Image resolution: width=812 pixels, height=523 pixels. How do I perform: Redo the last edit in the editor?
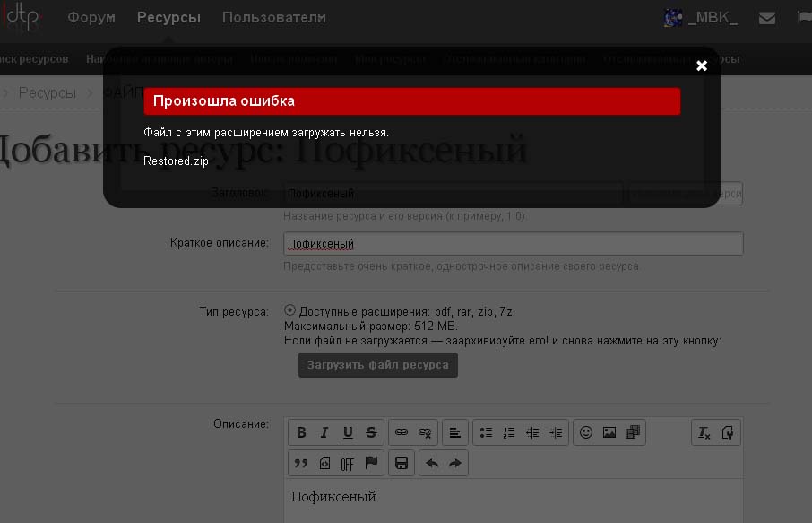point(455,463)
